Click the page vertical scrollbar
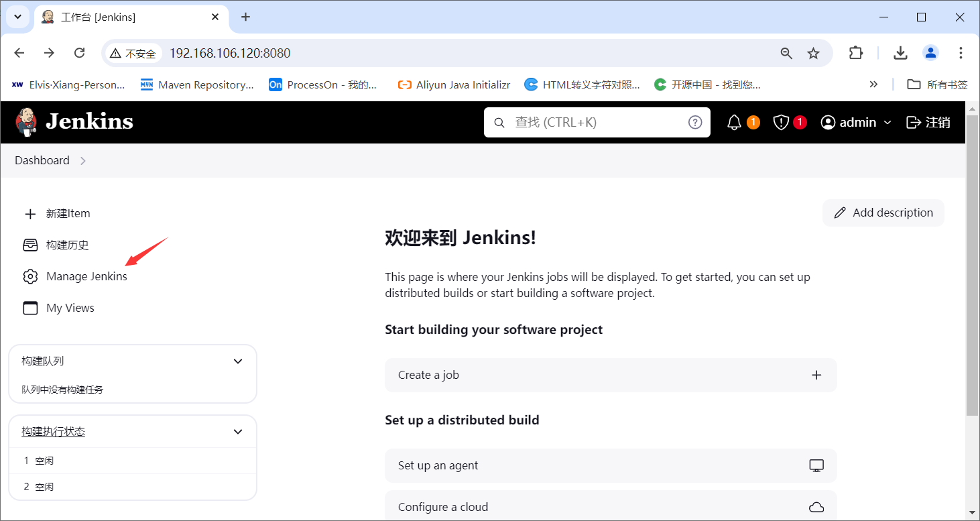The width and height of the screenshot is (980, 521). click(973, 266)
